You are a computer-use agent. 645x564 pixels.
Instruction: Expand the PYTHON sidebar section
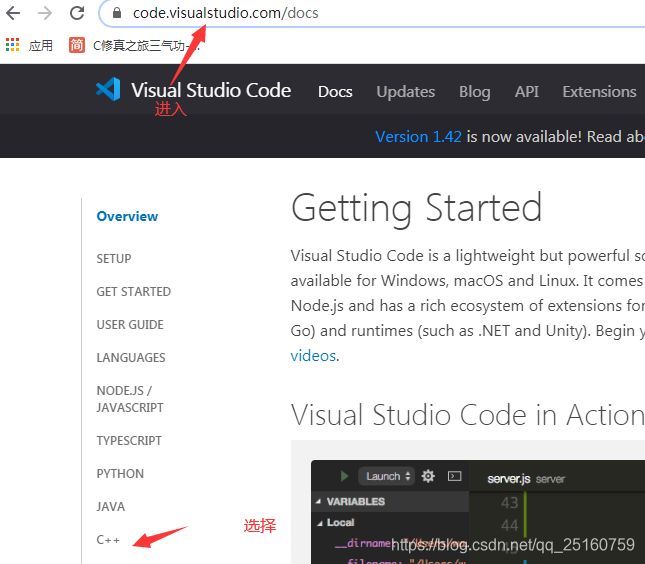[x=120, y=473]
